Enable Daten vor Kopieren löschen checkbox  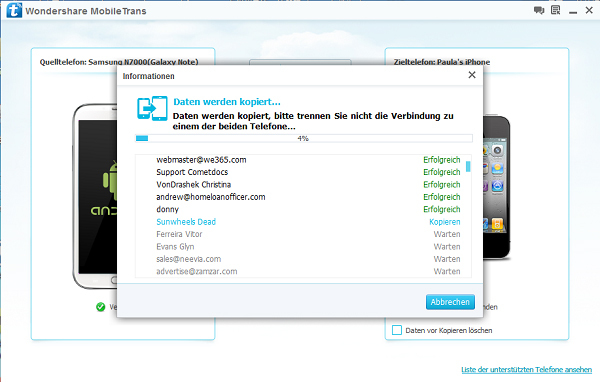point(397,330)
